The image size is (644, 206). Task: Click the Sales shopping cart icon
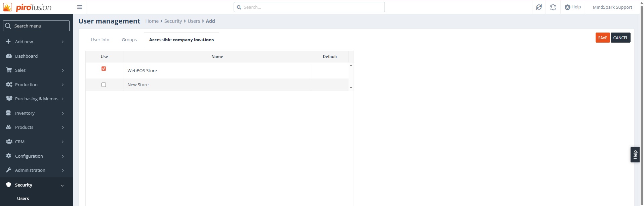point(9,70)
